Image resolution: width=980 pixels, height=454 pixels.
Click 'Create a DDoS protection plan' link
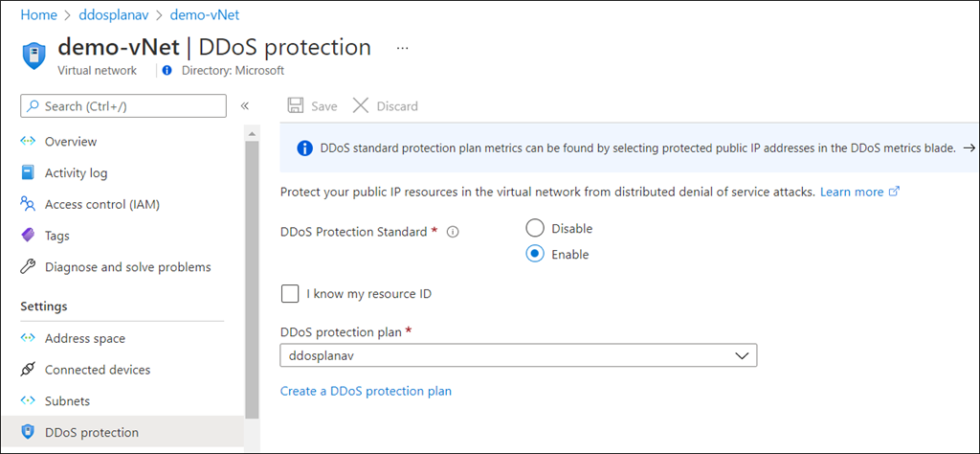pyautogui.click(x=366, y=391)
